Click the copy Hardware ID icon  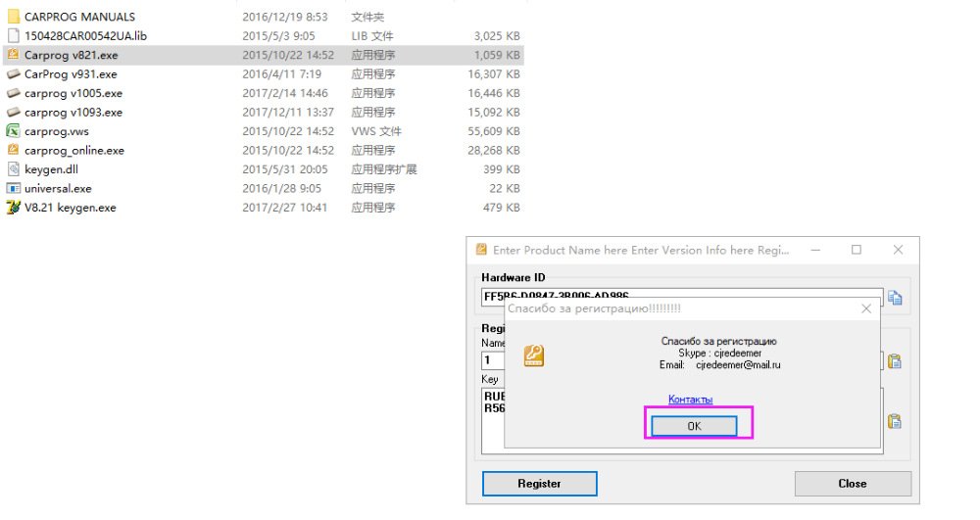[x=895, y=298]
